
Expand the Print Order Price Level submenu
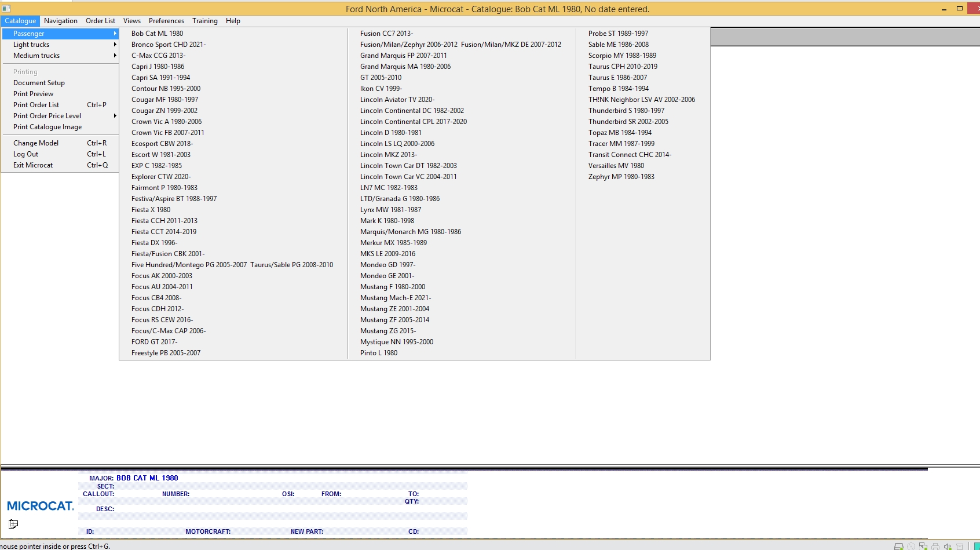[60, 116]
